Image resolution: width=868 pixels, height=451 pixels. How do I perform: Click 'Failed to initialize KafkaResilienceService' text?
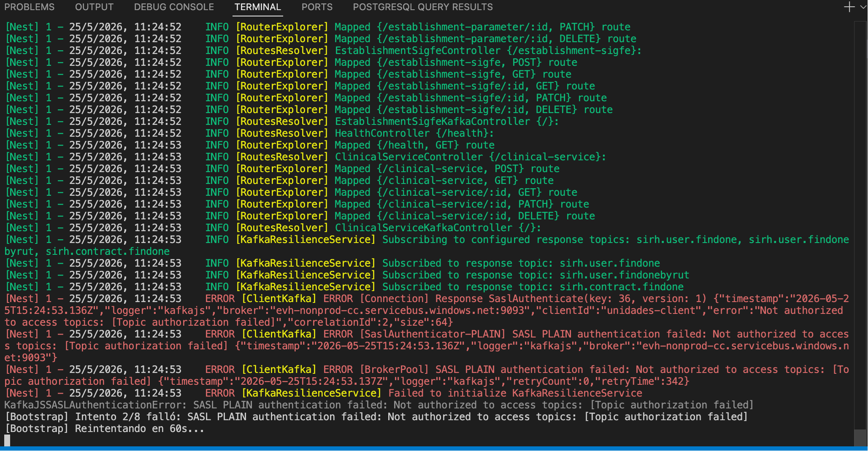(515, 393)
